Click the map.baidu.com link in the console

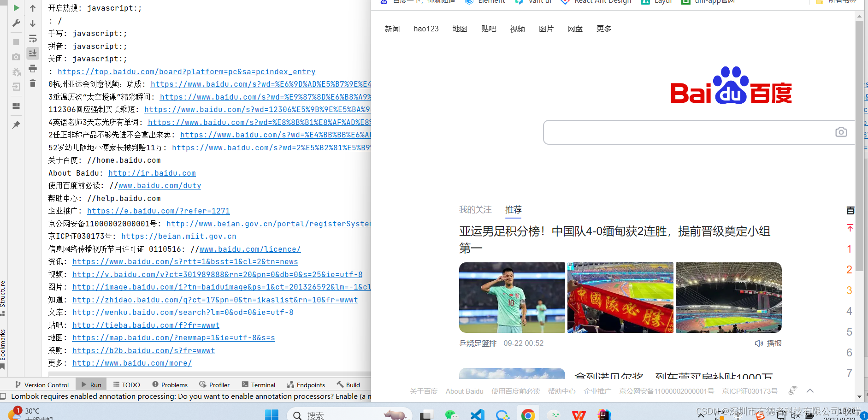click(x=174, y=337)
